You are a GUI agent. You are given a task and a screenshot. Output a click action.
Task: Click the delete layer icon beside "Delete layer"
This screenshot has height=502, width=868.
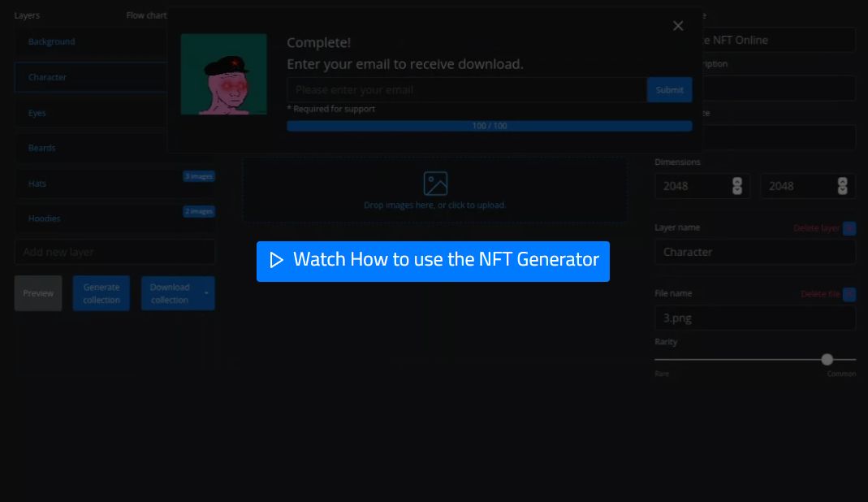click(849, 228)
